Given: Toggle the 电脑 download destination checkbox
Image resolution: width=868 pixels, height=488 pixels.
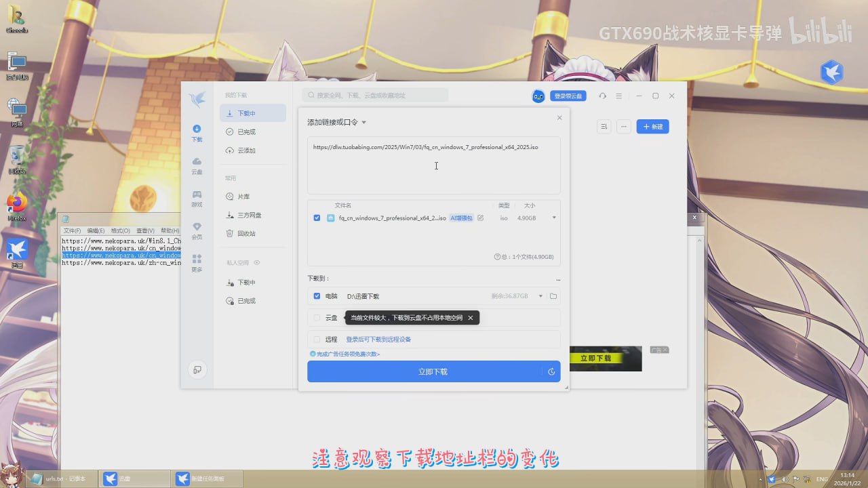Looking at the screenshot, I should (x=317, y=296).
